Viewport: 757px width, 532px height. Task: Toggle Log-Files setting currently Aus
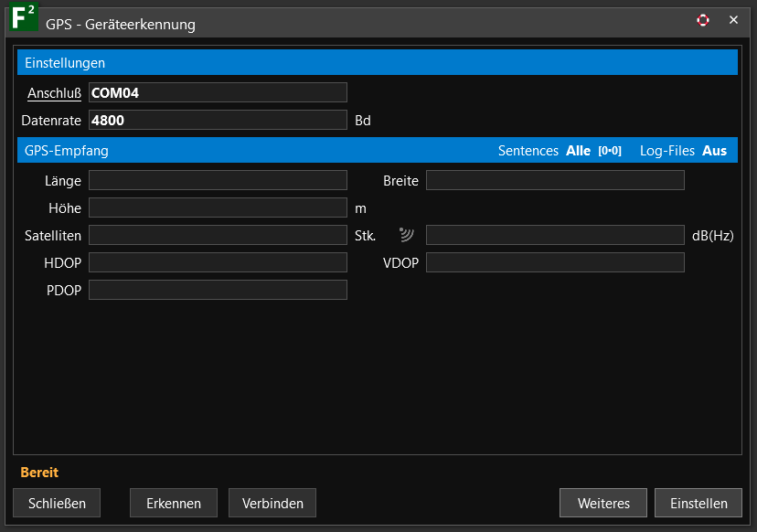pyautogui.click(x=714, y=151)
